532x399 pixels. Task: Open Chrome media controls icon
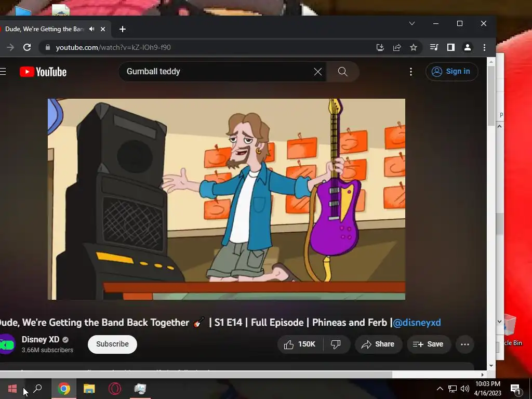[x=434, y=47]
